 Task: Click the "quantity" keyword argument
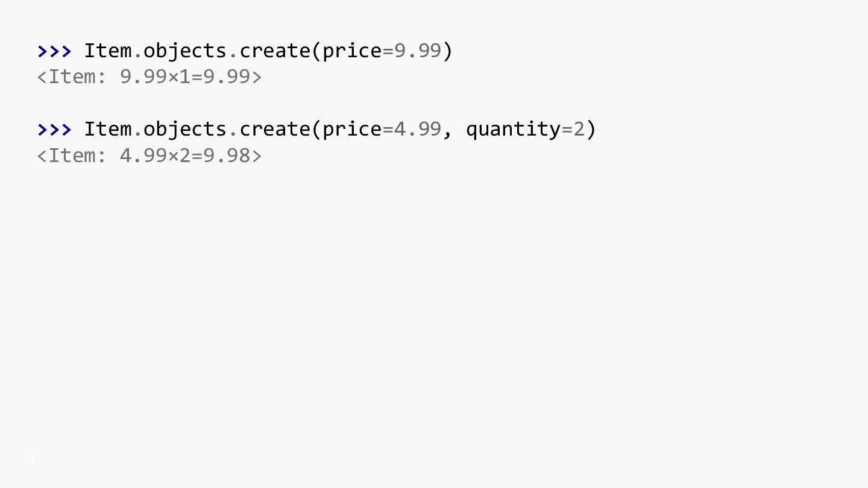click(x=514, y=130)
